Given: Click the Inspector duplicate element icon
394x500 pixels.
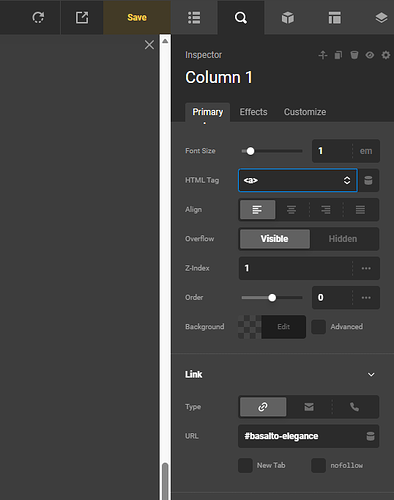Looking at the screenshot, I should 338,55.
